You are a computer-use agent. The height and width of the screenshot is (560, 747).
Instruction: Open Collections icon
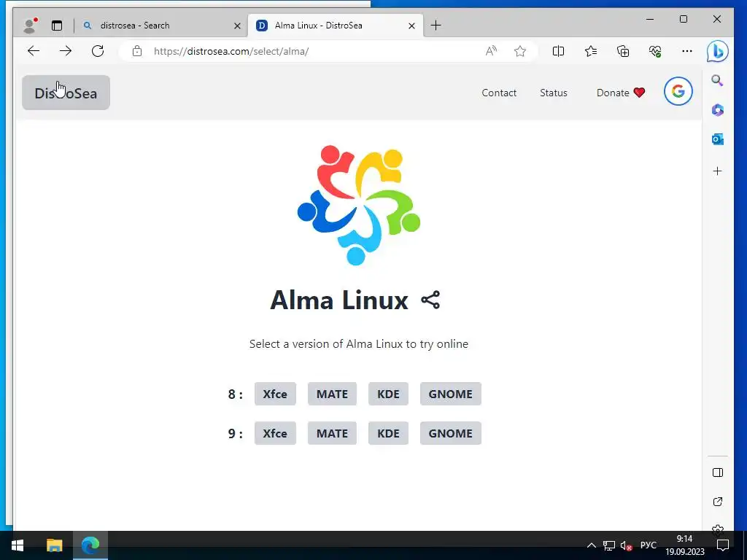(x=623, y=51)
